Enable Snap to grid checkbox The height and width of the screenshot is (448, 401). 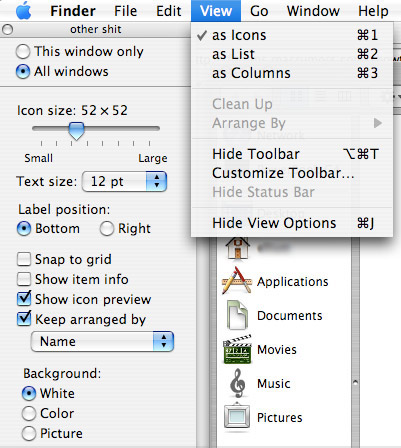point(24,259)
